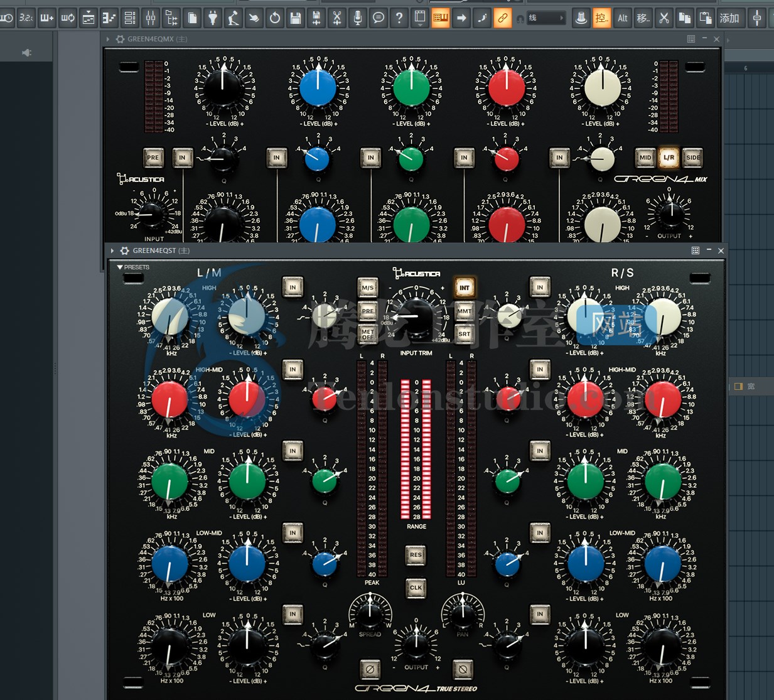The image size is (774, 700).
Task: Open the Piano roll view
Action: (x=109, y=18)
